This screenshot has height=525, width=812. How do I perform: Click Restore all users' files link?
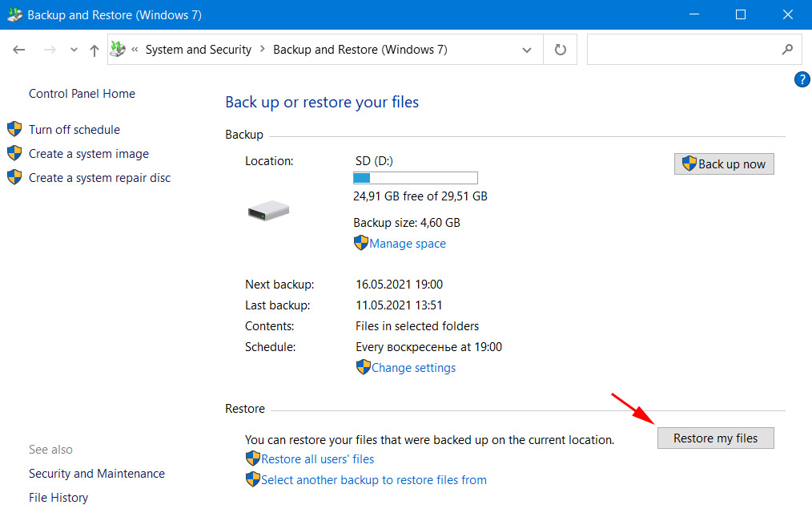[317, 459]
